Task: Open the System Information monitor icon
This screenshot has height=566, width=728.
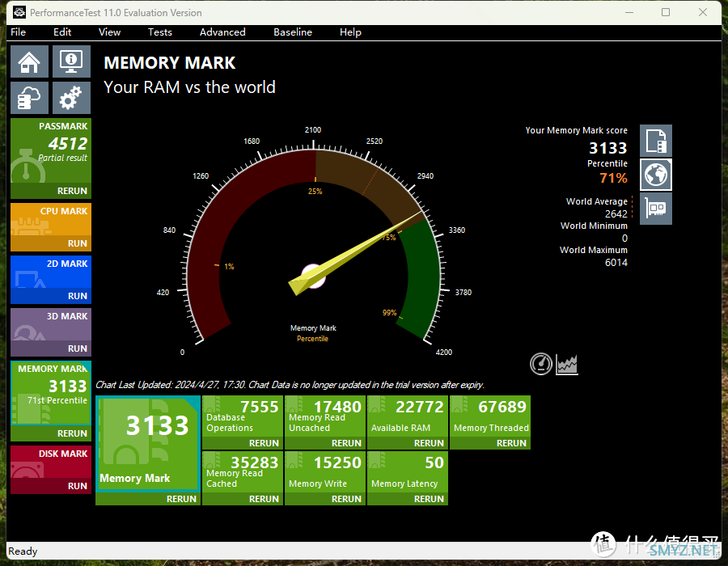Action: pyautogui.click(x=71, y=61)
